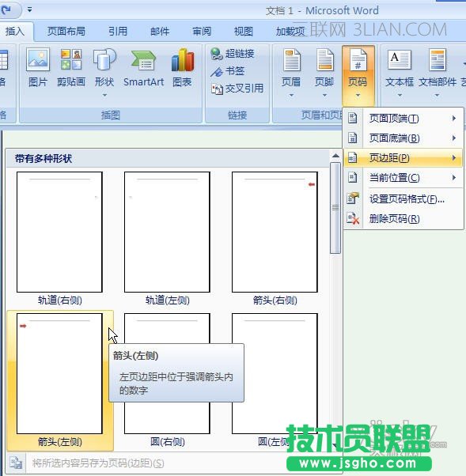
Task: Expand the Header (页眉) dropdown arrow
Action: coord(291,96)
